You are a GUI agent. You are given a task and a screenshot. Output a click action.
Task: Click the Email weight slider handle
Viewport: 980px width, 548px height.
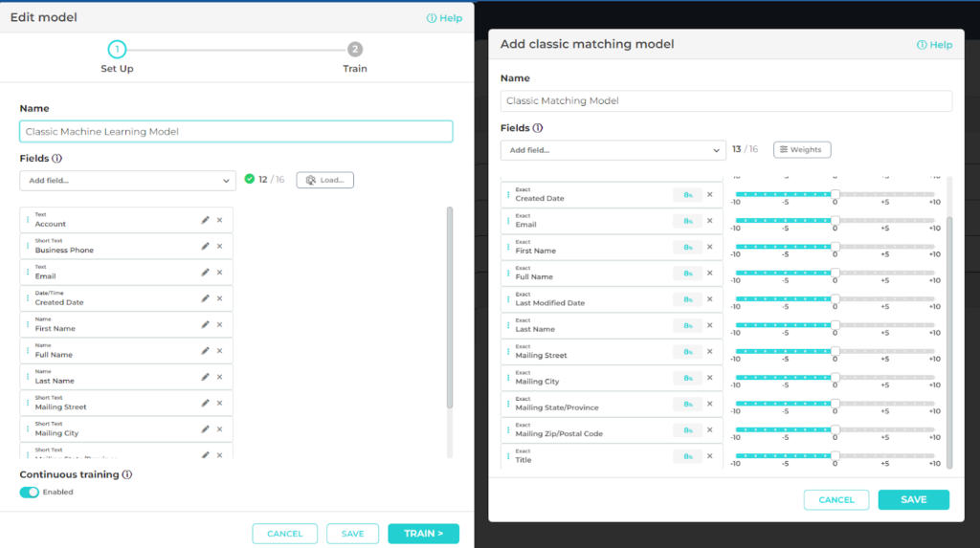pos(835,220)
